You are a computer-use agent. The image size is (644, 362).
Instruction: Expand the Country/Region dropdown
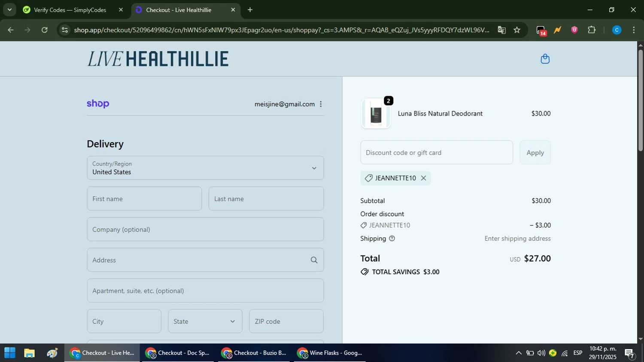pyautogui.click(x=205, y=168)
